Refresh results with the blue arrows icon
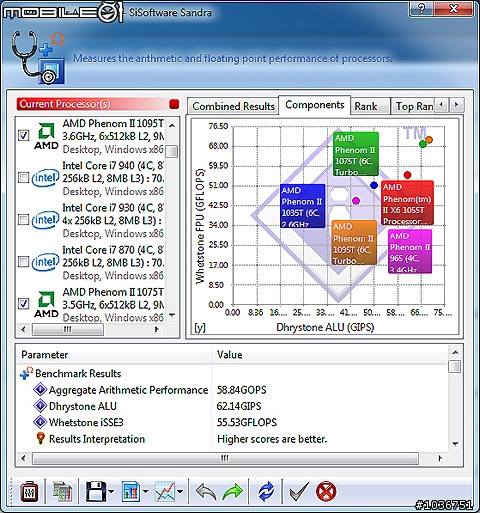The height and width of the screenshot is (513, 480). [266, 492]
